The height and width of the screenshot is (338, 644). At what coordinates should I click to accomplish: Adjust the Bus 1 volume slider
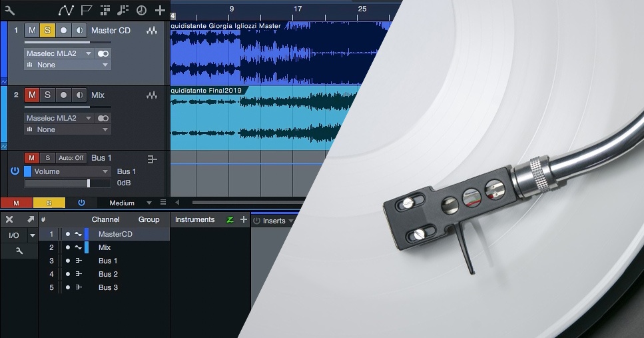(88, 183)
